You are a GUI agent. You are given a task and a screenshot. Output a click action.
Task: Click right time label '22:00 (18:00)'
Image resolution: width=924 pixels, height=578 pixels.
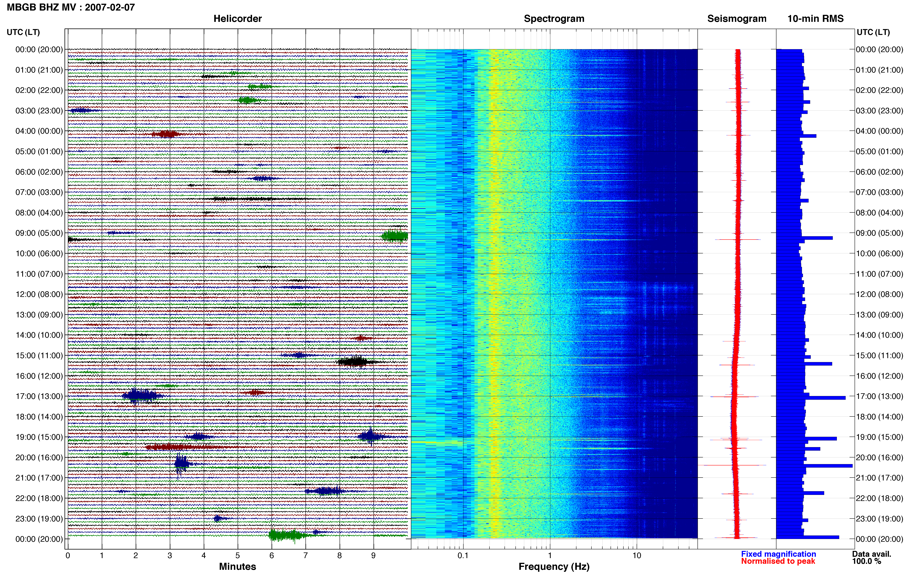click(879, 498)
